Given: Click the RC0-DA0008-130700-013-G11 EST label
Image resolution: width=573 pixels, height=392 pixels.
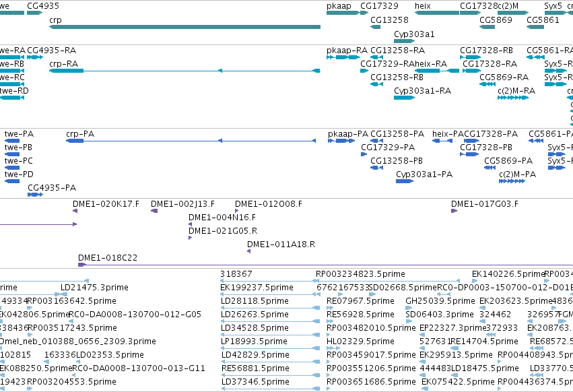Looking at the screenshot, I should [x=139, y=368].
